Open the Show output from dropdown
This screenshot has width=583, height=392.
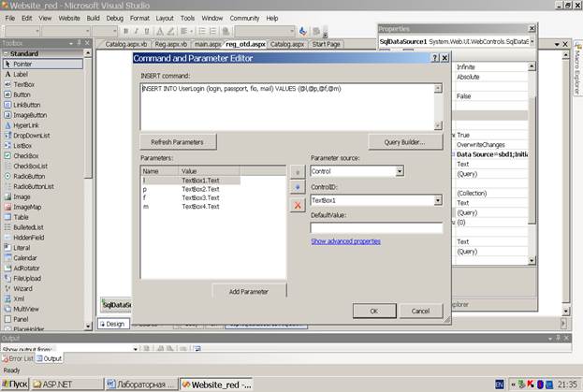[136, 349]
